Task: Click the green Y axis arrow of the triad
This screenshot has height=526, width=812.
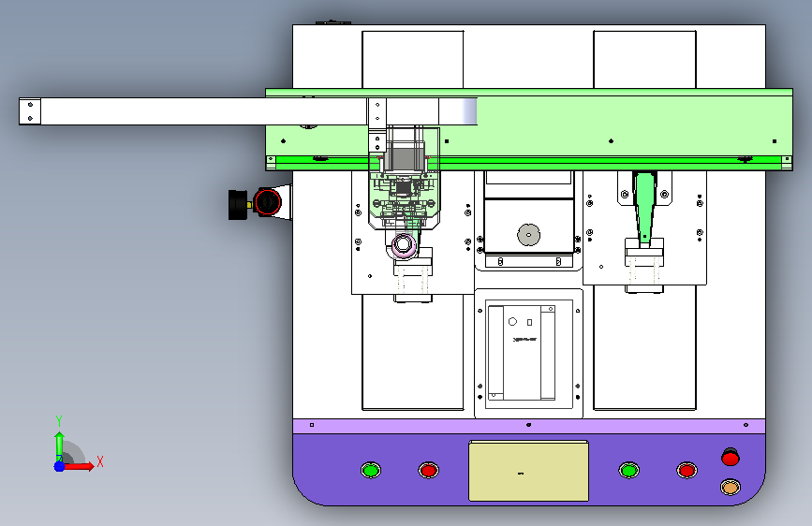Action: [59, 446]
